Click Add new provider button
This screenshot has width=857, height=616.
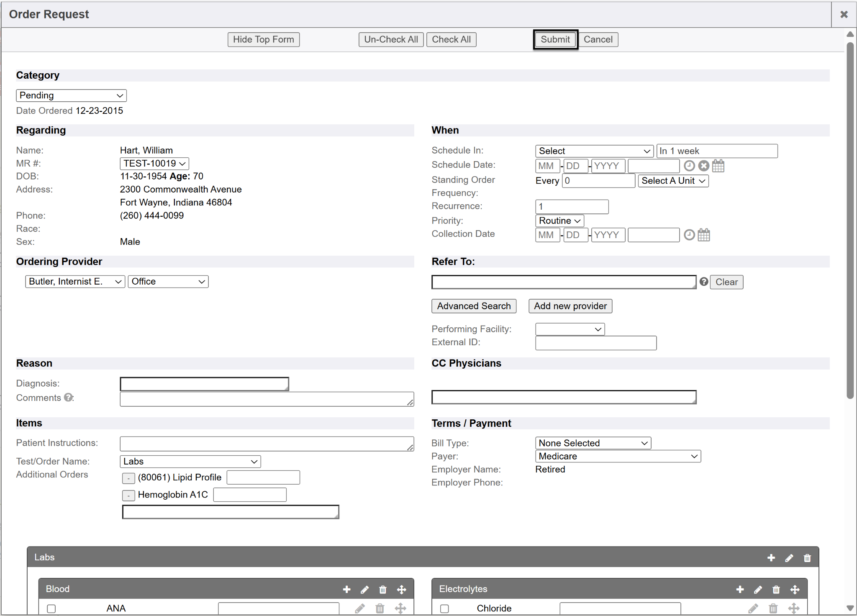[570, 306]
